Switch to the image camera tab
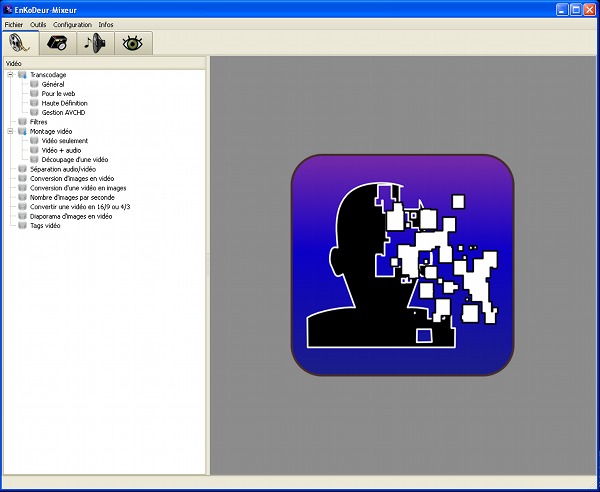 coord(57,43)
